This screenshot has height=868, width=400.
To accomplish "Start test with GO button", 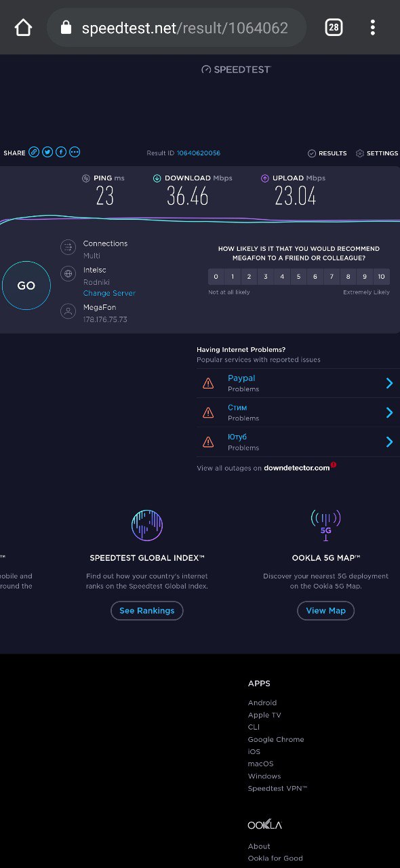I will coord(26,285).
